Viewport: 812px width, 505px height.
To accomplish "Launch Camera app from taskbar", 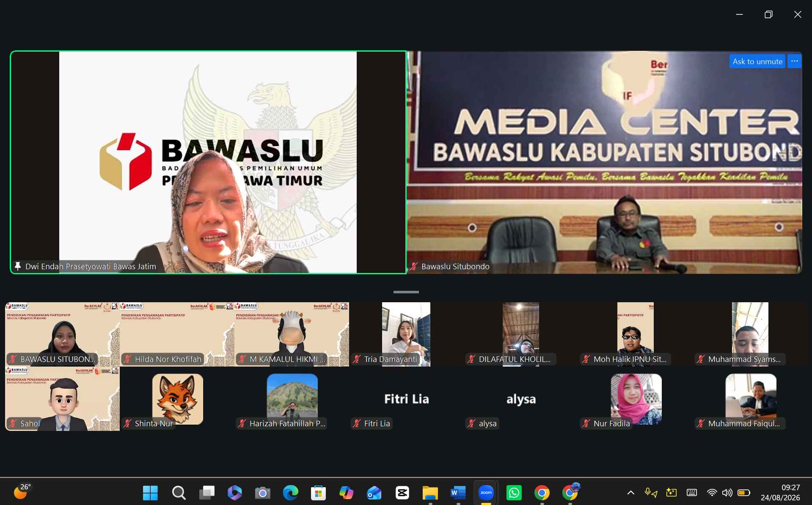I will coord(262,493).
